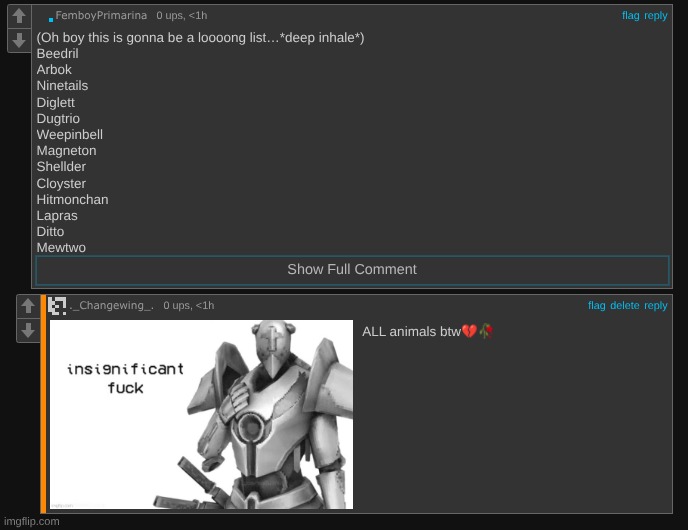Flag the ._Changewing_. comment
Image resolution: width=688 pixels, height=530 pixels.
pyautogui.click(x=596, y=305)
